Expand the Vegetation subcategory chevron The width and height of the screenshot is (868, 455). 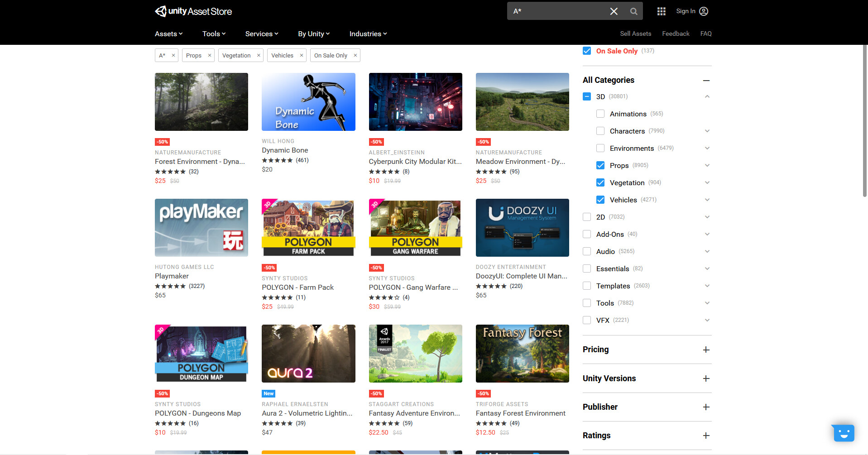pos(707,182)
